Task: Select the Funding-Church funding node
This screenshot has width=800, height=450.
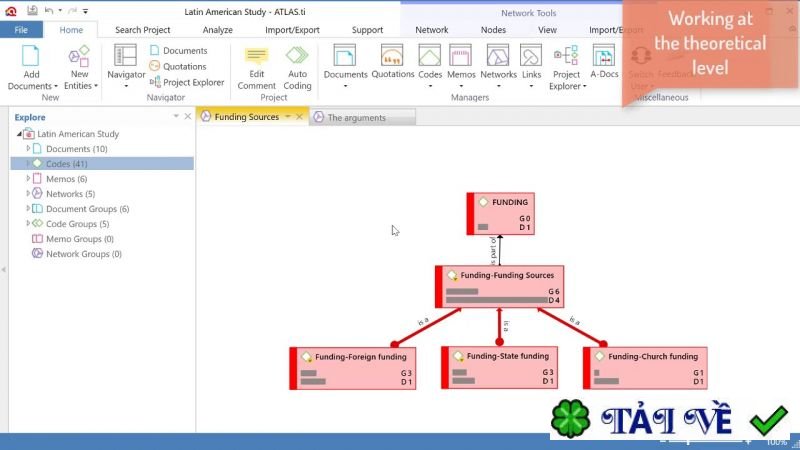Action: click(x=645, y=368)
